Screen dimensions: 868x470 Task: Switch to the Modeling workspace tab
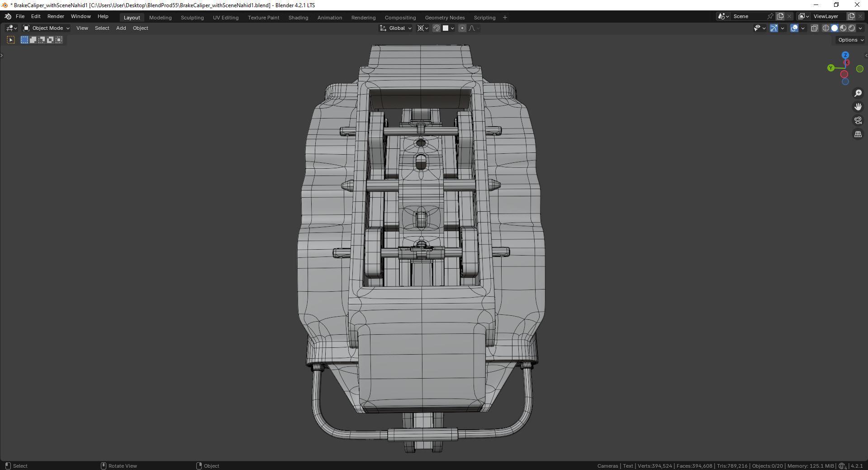[161, 18]
